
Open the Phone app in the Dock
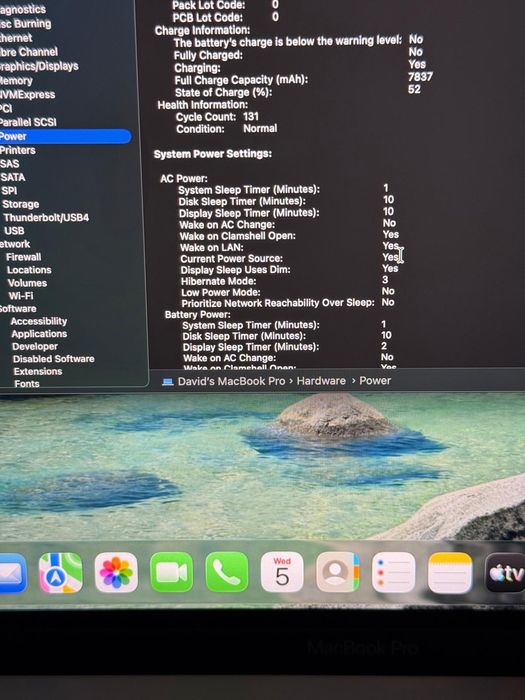[x=227, y=572]
